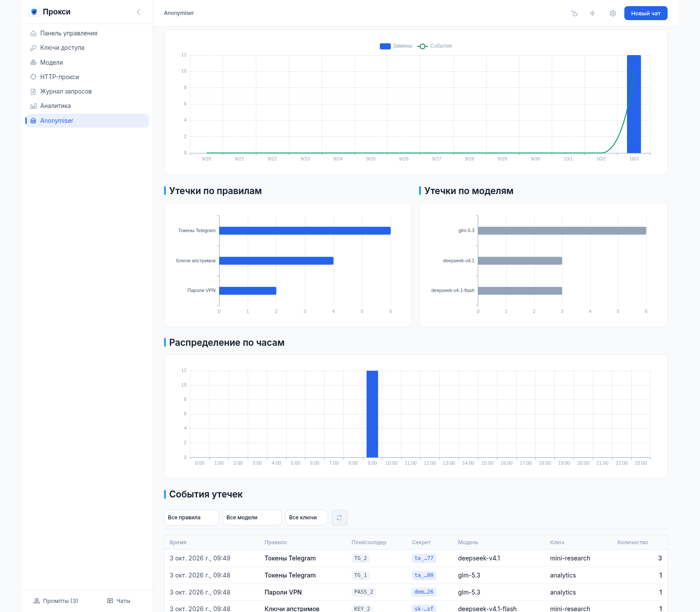This screenshot has width=700, height=612.
Task: Click the Токены Telegram bar in rules chart
Action: (x=305, y=231)
